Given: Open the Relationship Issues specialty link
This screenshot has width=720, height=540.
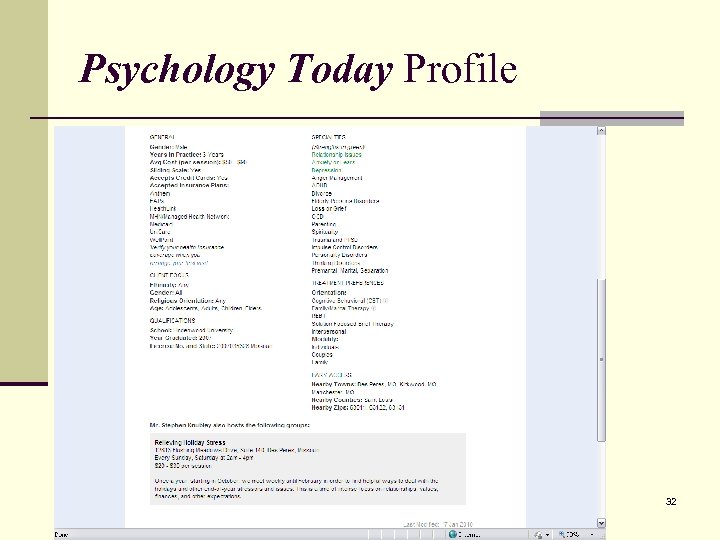Looking at the screenshot, I should coord(337,155).
